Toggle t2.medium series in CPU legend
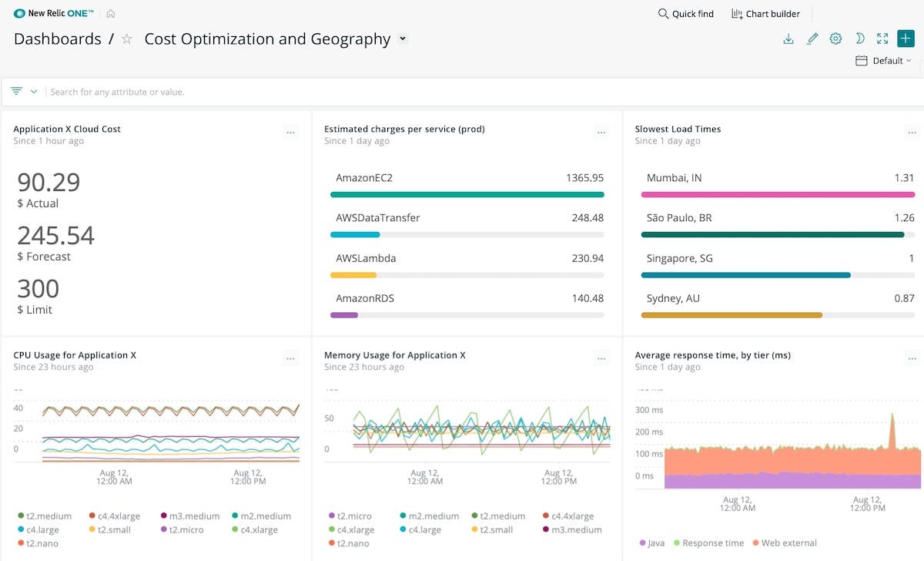The image size is (924, 561). click(44, 516)
